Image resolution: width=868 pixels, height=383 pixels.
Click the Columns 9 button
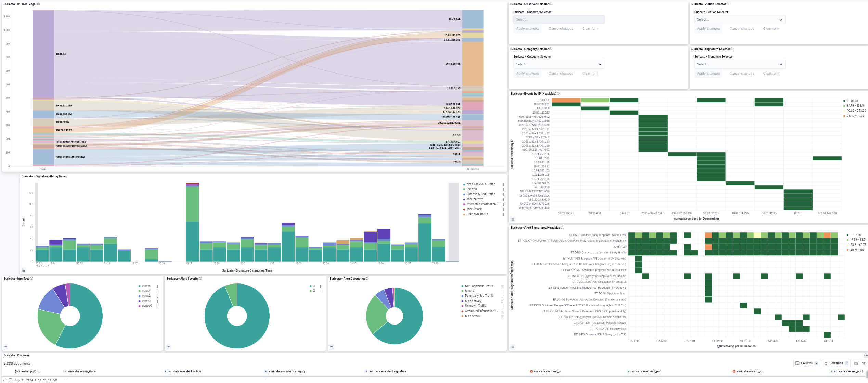(x=806, y=363)
